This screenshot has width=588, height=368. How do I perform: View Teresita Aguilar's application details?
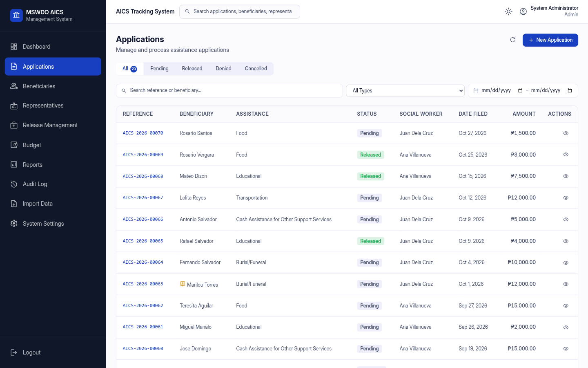tap(566, 306)
